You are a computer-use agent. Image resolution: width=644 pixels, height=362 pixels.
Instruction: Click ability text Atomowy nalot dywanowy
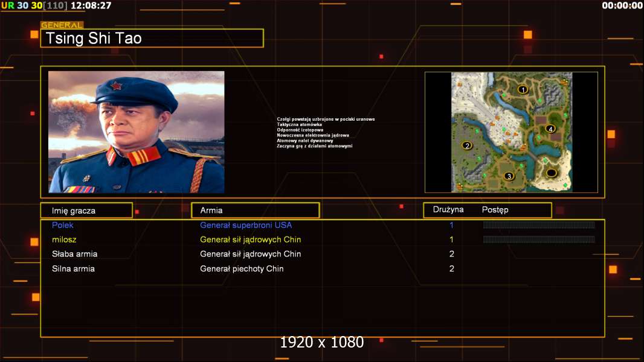[305, 141]
